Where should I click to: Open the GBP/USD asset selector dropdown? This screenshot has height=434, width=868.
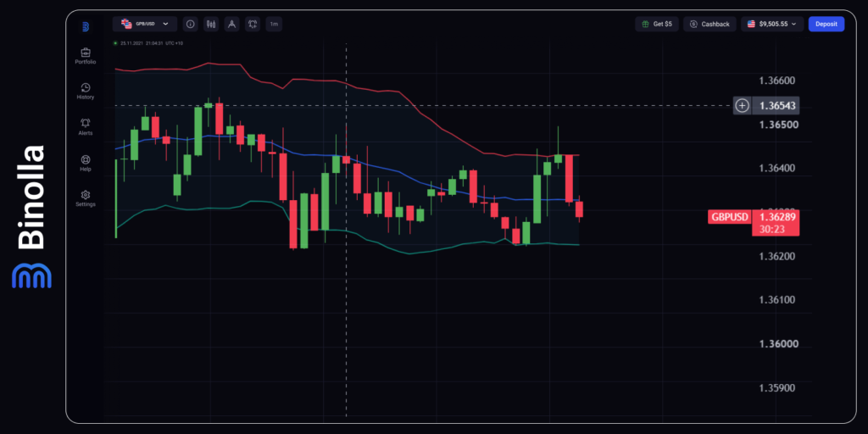coord(145,24)
